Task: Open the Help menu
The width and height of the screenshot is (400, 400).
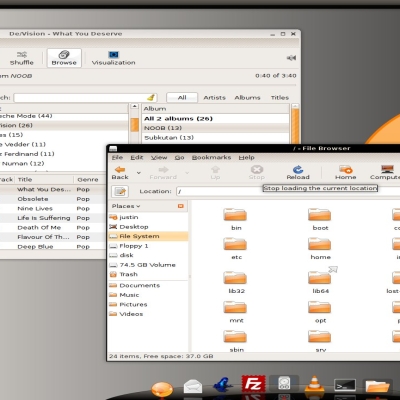Action: click(x=246, y=157)
